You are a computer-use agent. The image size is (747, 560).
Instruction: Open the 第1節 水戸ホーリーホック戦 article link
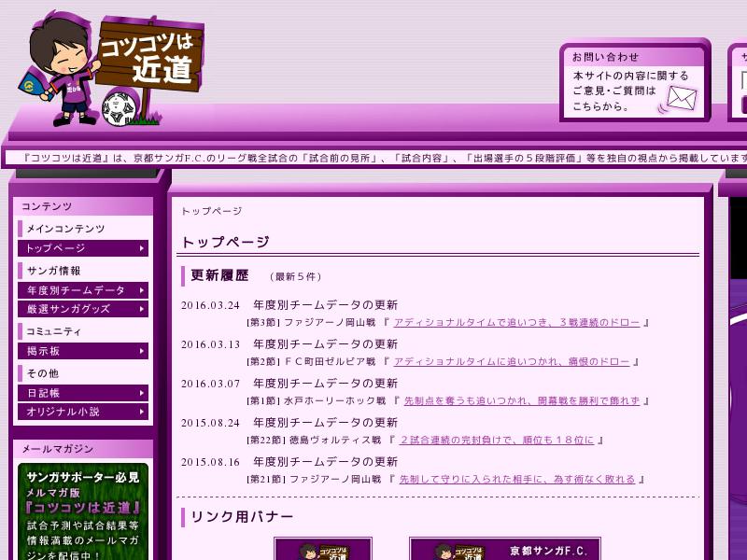pos(522,401)
